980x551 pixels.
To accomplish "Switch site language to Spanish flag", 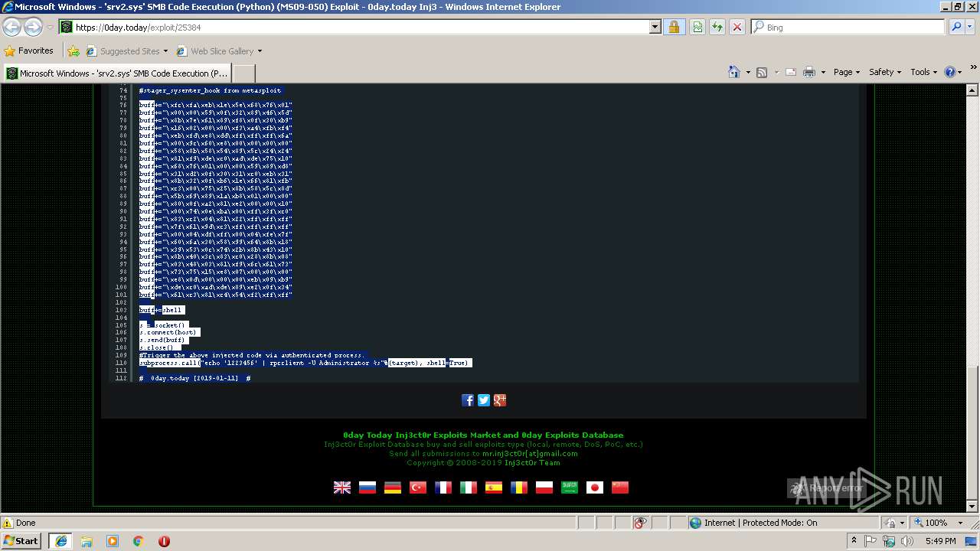I will (x=494, y=487).
